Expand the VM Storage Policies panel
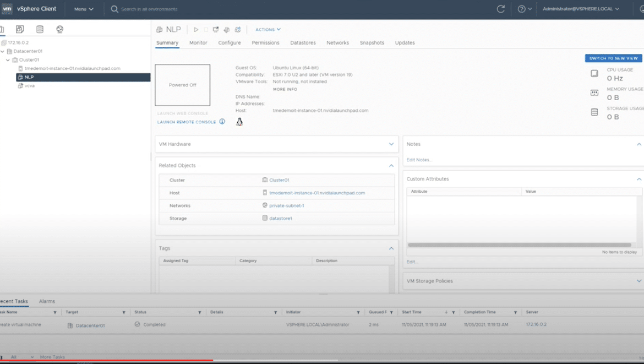Viewport: 644px width, 364px height. (x=639, y=281)
